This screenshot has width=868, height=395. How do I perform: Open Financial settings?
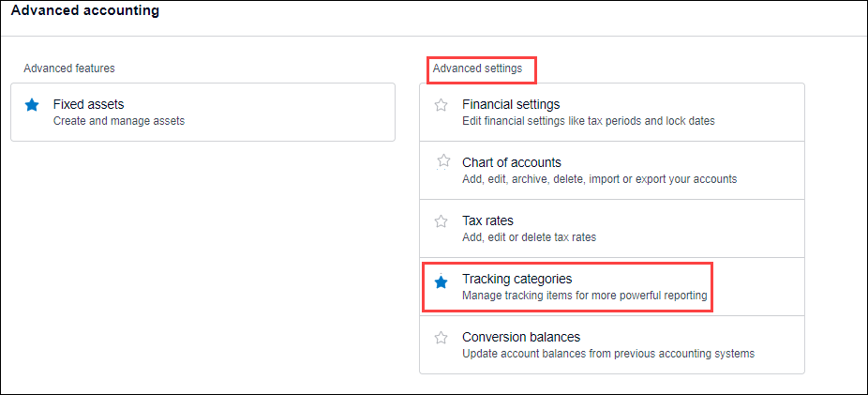pos(511,104)
